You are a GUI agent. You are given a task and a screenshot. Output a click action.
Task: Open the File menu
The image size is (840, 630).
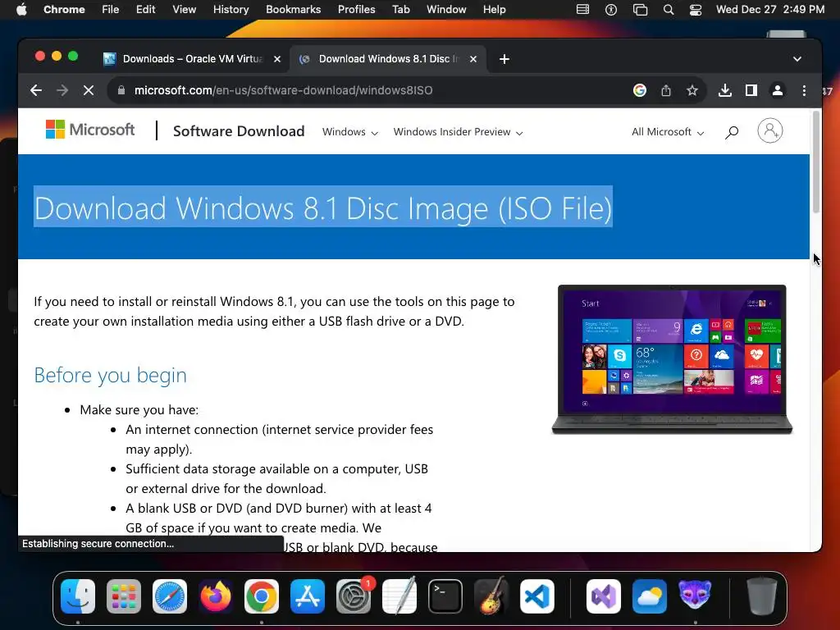(111, 9)
